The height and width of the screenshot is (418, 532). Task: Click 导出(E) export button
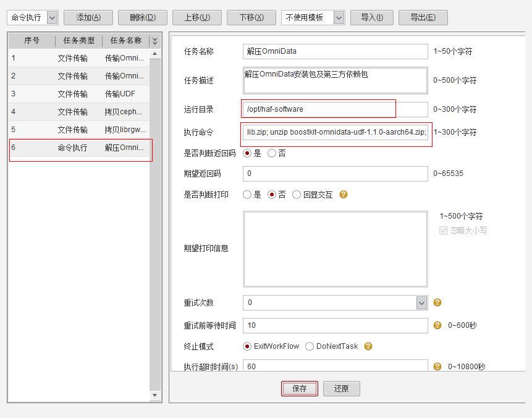point(423,18)
